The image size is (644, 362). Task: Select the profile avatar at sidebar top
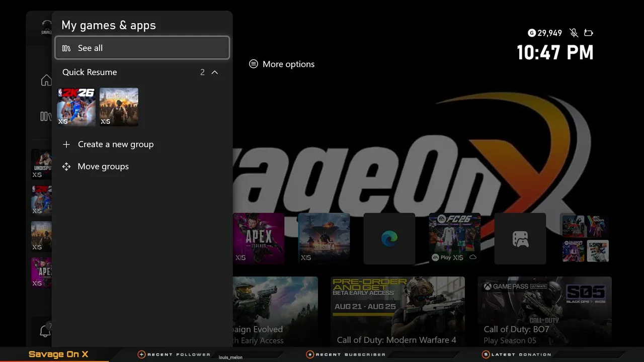click(x=46, y=28)
